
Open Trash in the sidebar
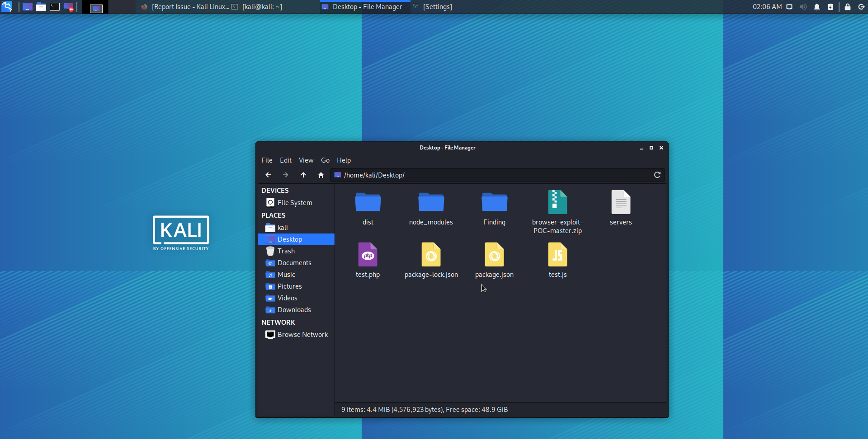coord(286,251)
